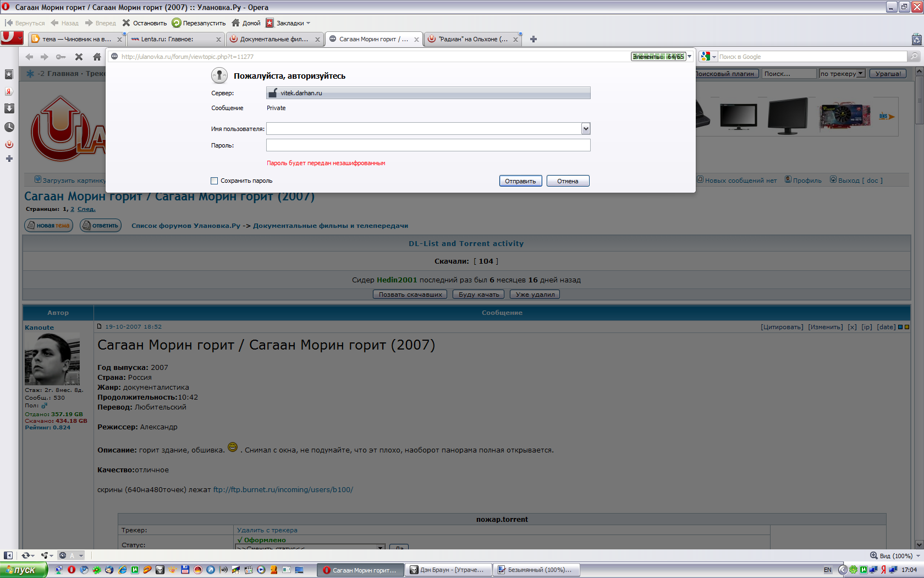Switch to the 'тема — Чиновник' tab
Viewport: 924px width, 578px height.
[x=76, y=39]
